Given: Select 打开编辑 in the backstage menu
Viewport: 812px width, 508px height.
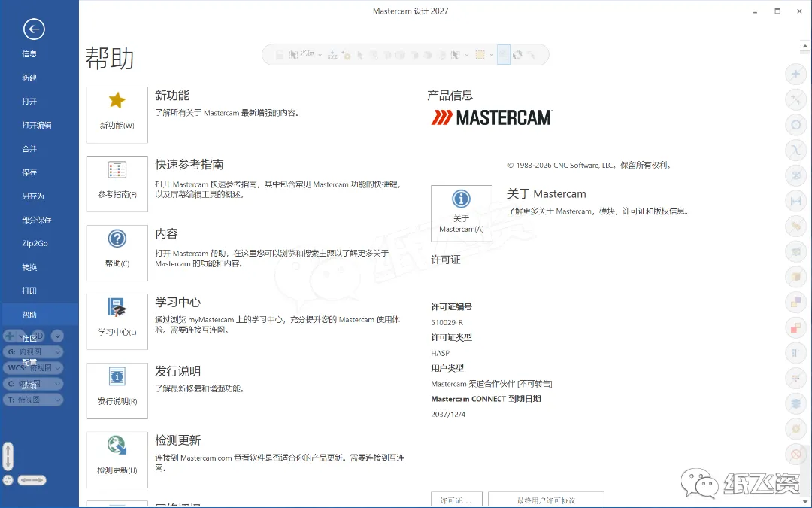Looking at the screenshot, I should point(37,125).
